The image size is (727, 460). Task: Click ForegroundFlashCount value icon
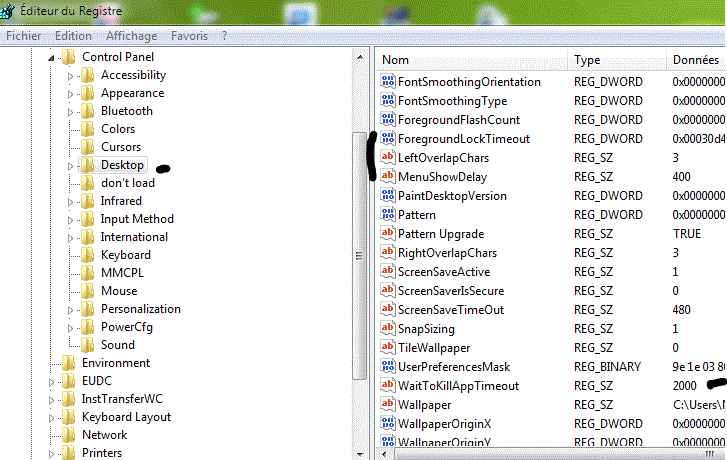click(x=388, y=120)
